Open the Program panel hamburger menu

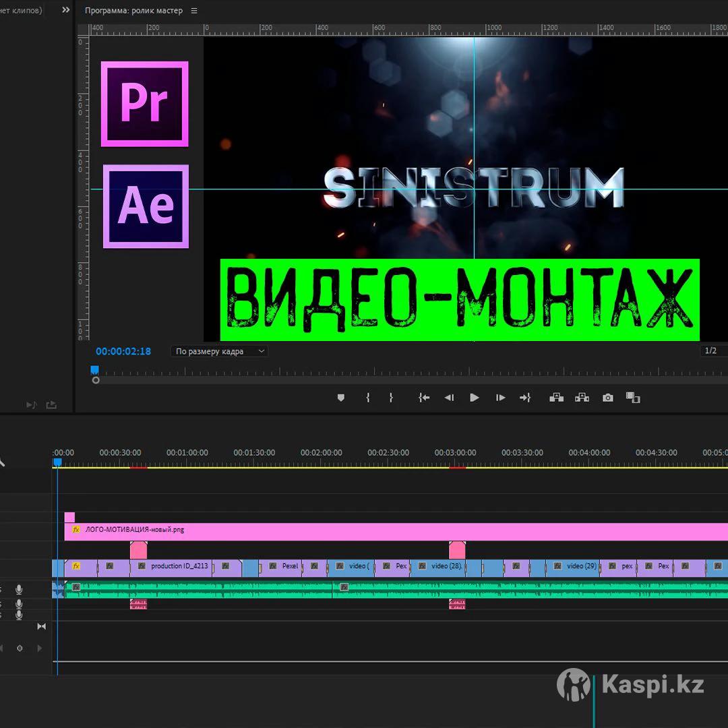click(x=194, y=11)
